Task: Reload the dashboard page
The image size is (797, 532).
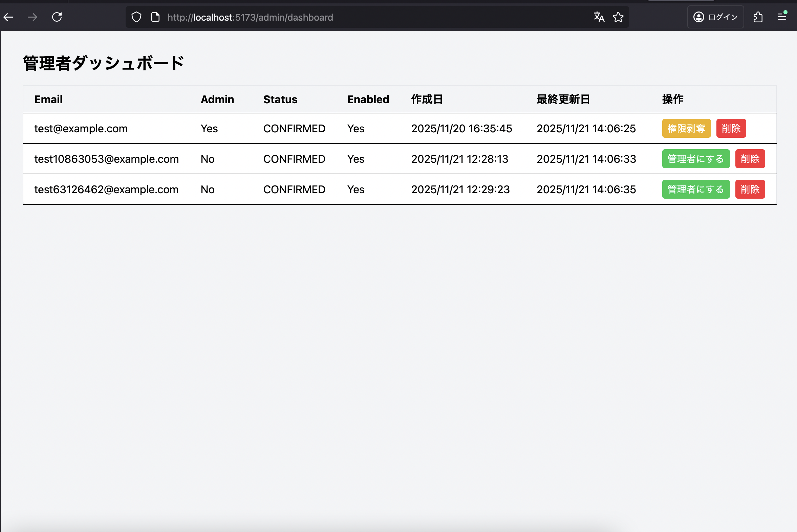Action: [x=57, y=17]
